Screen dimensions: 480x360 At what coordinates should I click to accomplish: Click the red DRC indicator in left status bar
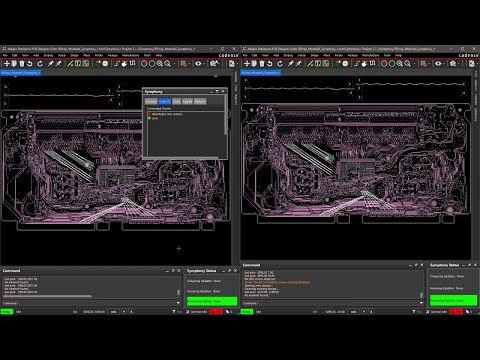pyautogui.click(x=216, y=312)
